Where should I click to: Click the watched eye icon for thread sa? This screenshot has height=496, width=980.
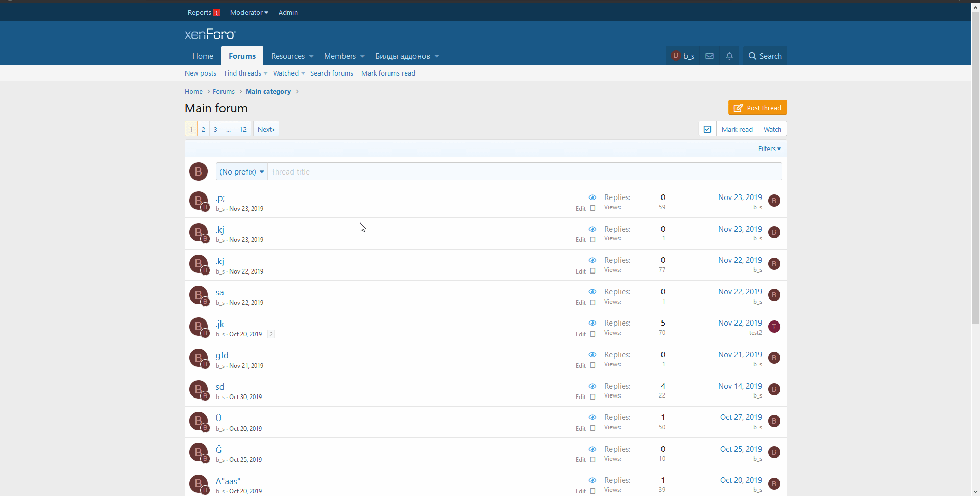(592, 292)
